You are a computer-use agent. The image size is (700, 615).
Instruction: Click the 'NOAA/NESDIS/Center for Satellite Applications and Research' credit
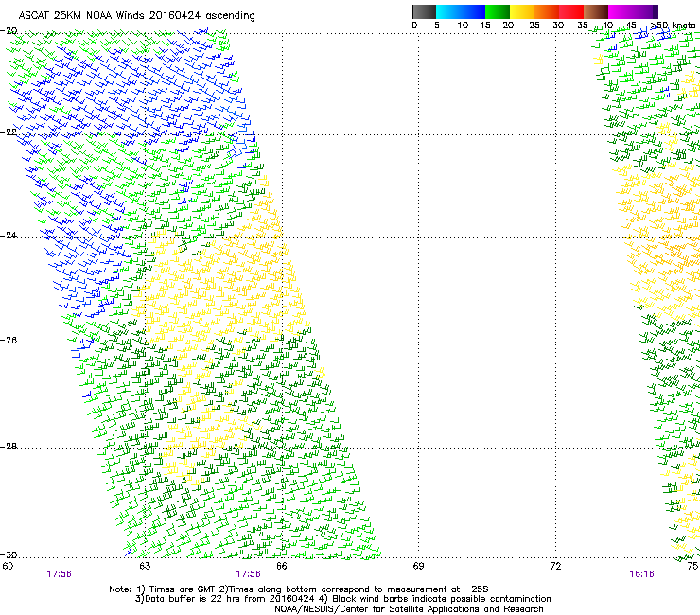click(409, 609)
